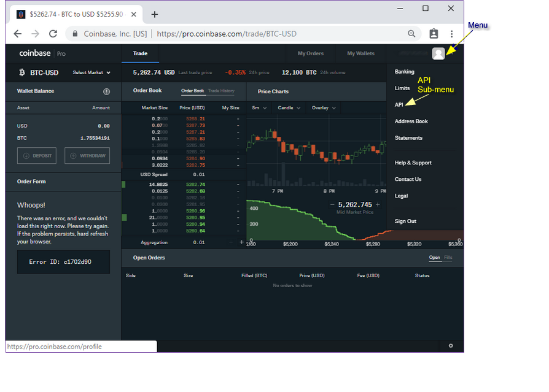
Task: Click the 5260.95 bid price
Action: [x=196, y=218]
